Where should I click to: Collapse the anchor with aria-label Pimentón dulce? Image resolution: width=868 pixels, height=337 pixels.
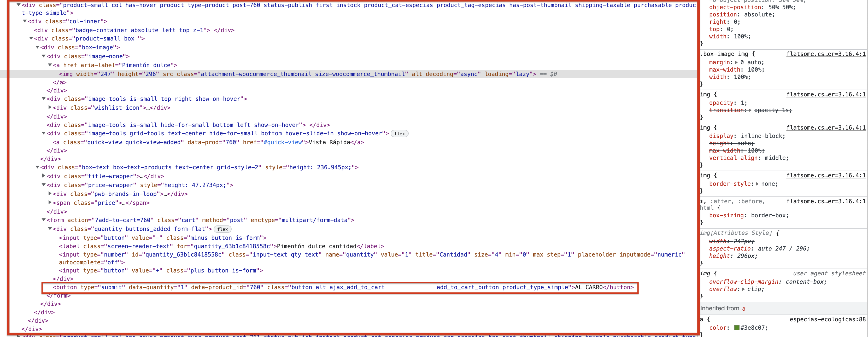click(x=50, y=65)
